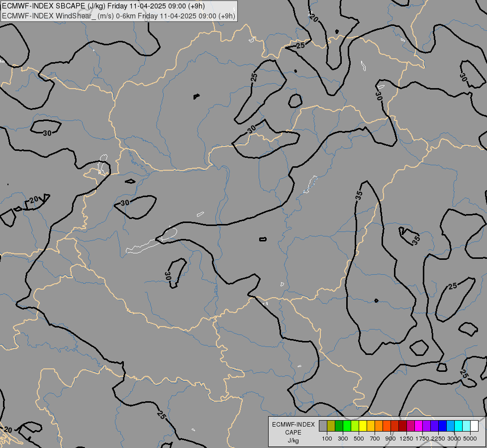
Task: Click the 1250 legend value
Action: [406, 439]
